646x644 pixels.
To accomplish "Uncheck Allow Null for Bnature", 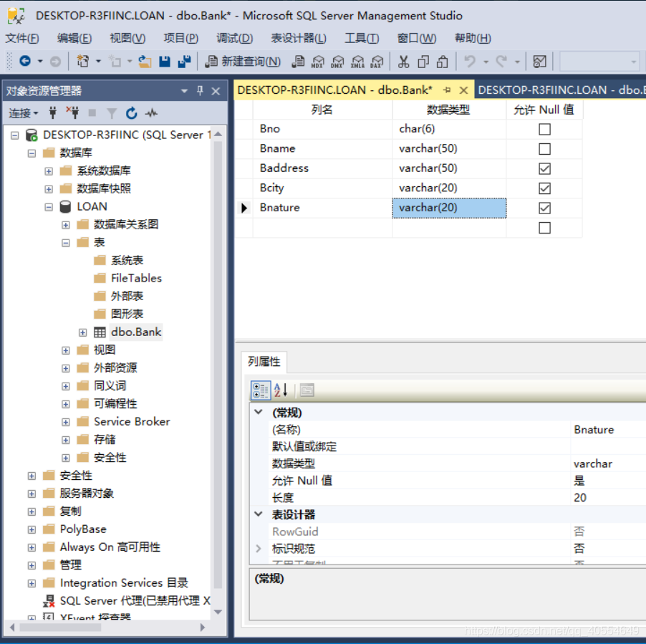I will [x=544, y=208].
